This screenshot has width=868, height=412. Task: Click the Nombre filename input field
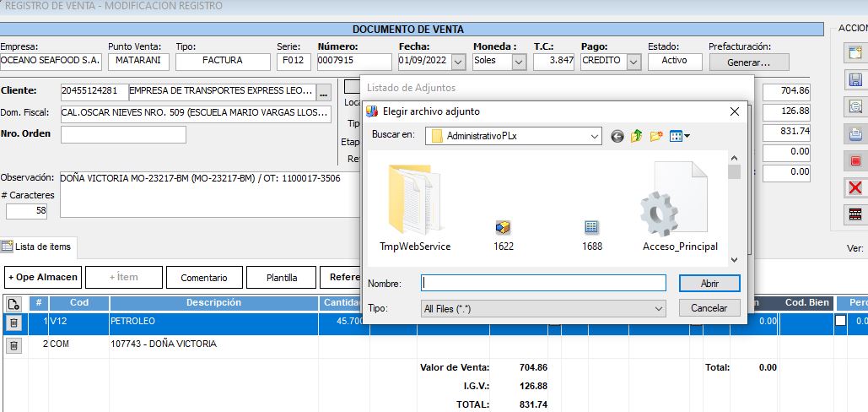coord(543,284)
